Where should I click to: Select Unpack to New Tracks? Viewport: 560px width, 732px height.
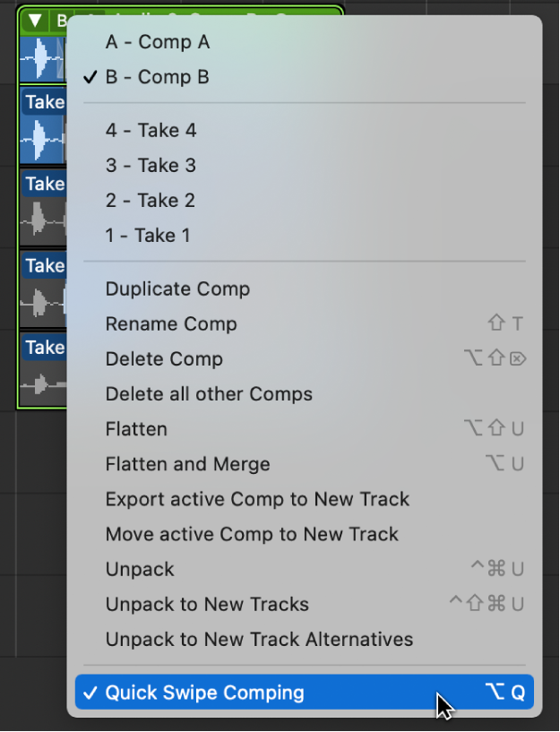(206, 604)
